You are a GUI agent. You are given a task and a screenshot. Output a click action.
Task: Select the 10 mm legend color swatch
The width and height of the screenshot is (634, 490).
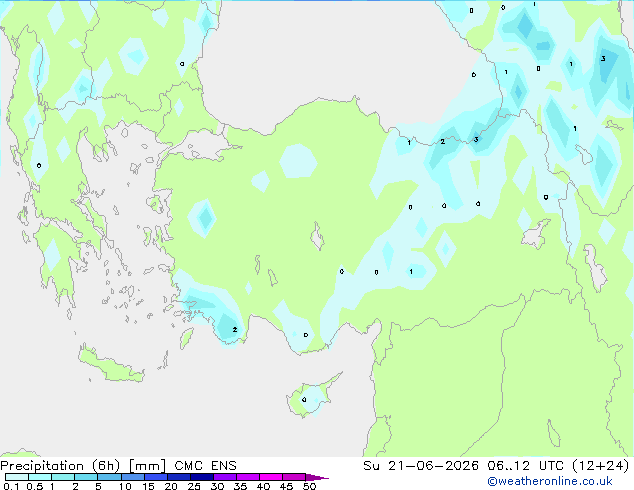pos(133,477)
